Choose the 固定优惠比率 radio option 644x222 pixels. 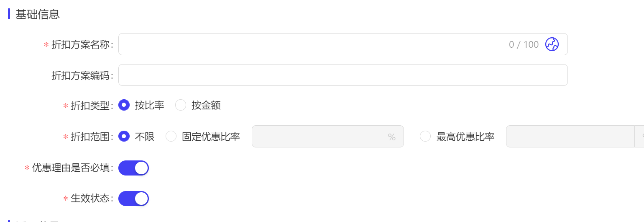click(171, 137)
